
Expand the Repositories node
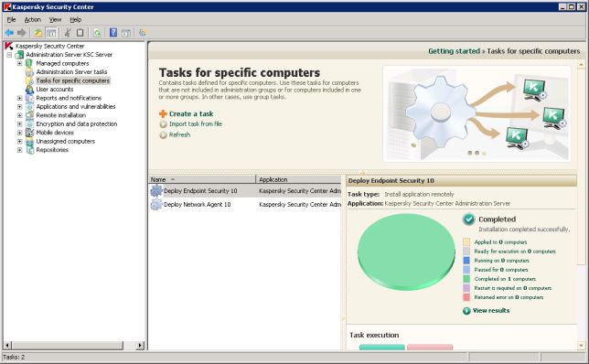point(19,149)
